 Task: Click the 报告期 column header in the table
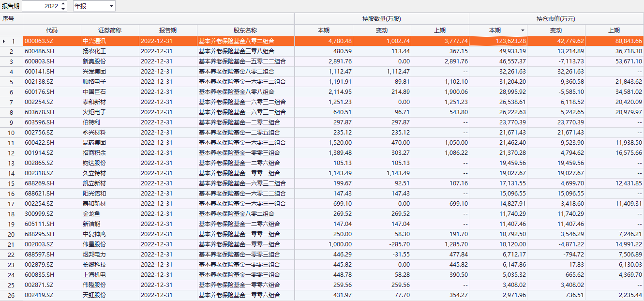click(168, 30)
